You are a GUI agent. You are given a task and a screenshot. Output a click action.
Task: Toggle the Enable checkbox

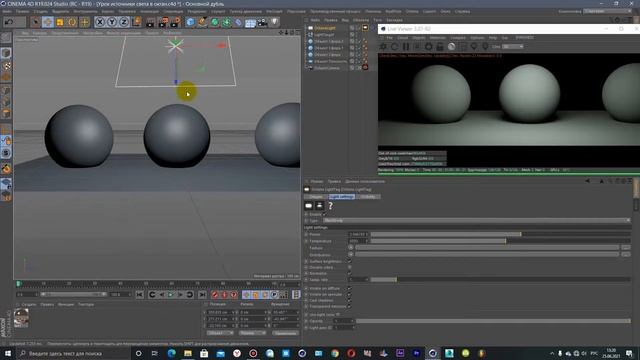coord(325,214)
